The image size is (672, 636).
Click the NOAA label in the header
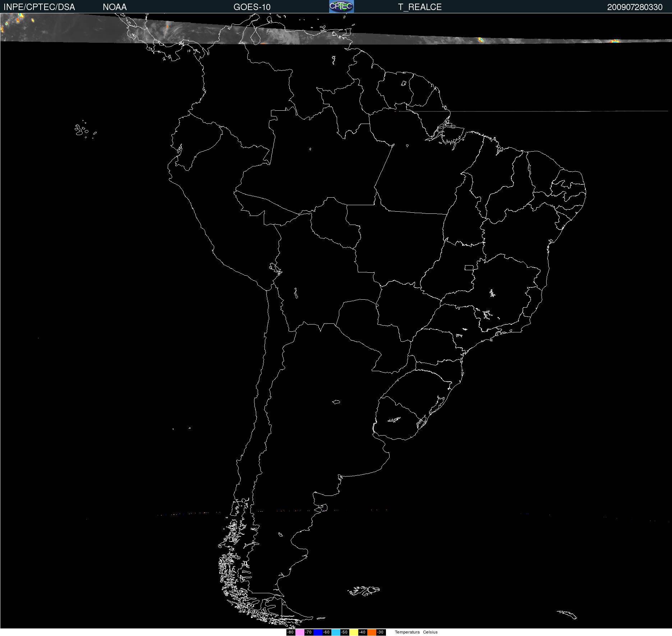(115, 7)
